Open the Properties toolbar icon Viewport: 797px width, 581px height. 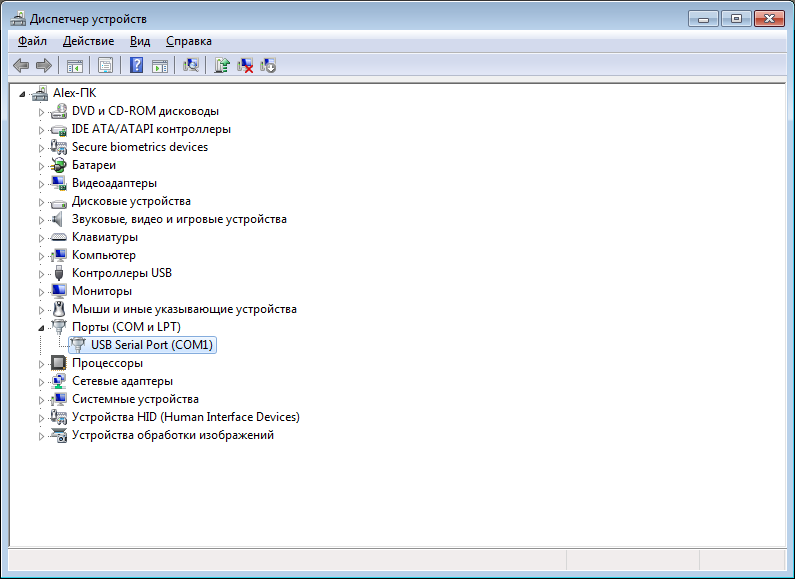click(x=105, y=66)
